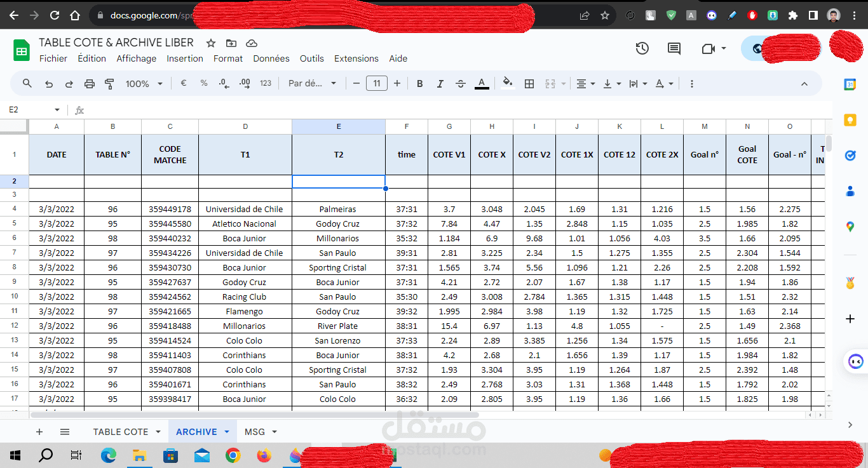
Task: Open Google Calendar in side panel
Action: tap(850, 84)
